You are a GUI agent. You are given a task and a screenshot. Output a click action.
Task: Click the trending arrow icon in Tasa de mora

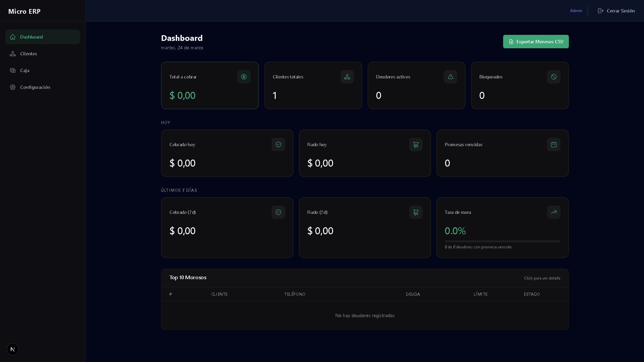point(554,212)
